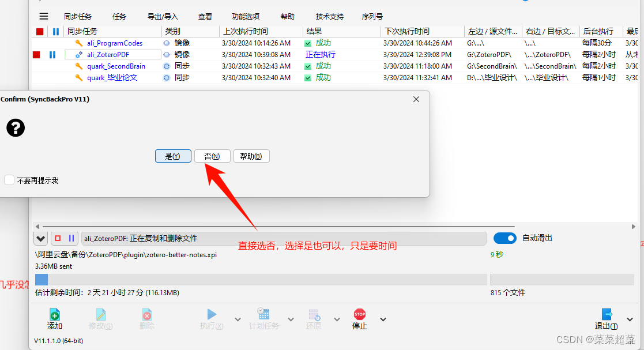644x350 pixels.
Task: Collapse progress panel with chevron button
Action: coord(40,238)
